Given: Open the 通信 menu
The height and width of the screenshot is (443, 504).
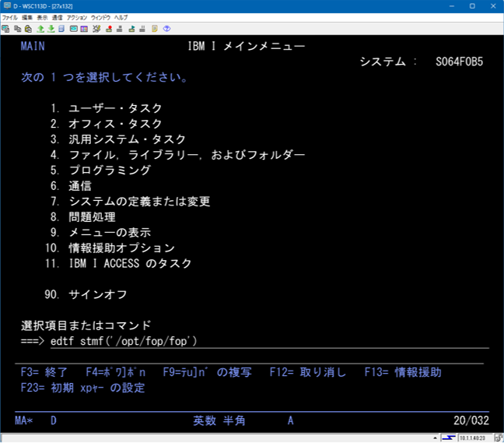Looking at the screenshot, I should click(x=58, y=17).
